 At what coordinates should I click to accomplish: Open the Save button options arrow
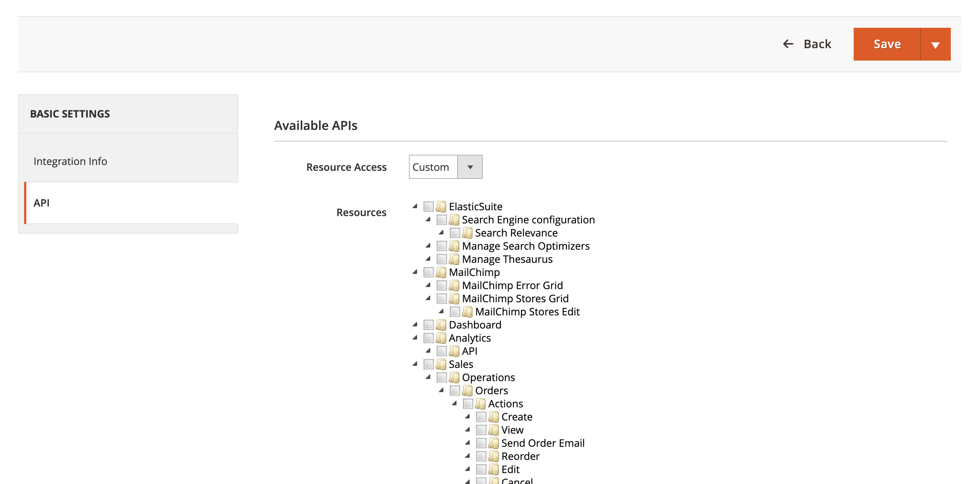pyautogui.click(x=935, y=45)
